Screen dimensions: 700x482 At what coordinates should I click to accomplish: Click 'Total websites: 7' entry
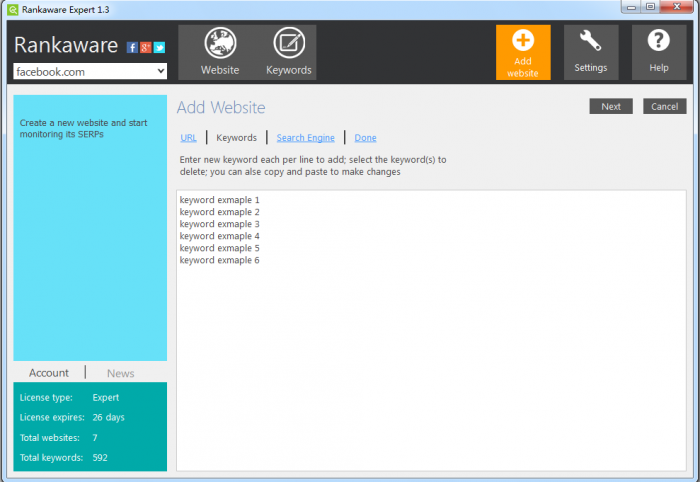pyautogui.click(x=58, y=438)
